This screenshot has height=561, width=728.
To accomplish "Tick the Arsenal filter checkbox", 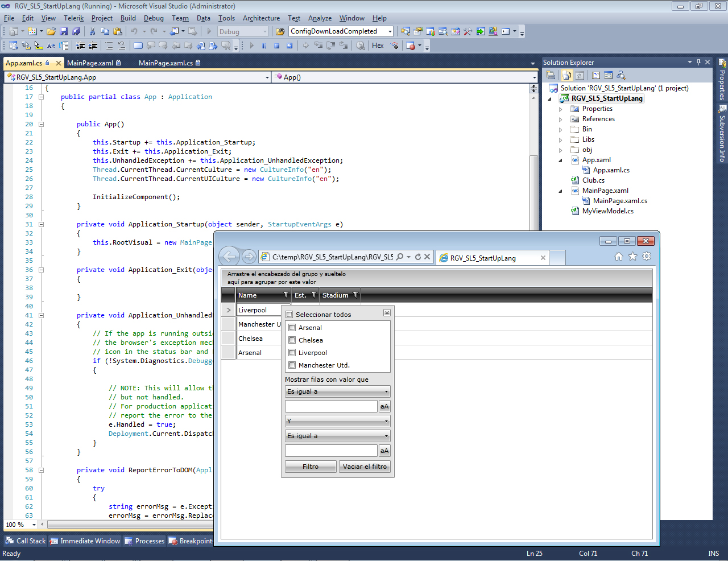I will [292, 328].
